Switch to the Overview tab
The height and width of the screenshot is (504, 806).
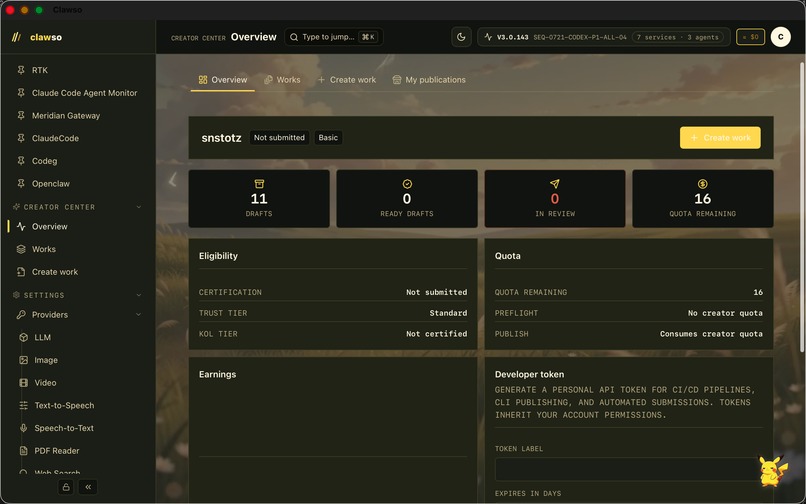point(223,80)
